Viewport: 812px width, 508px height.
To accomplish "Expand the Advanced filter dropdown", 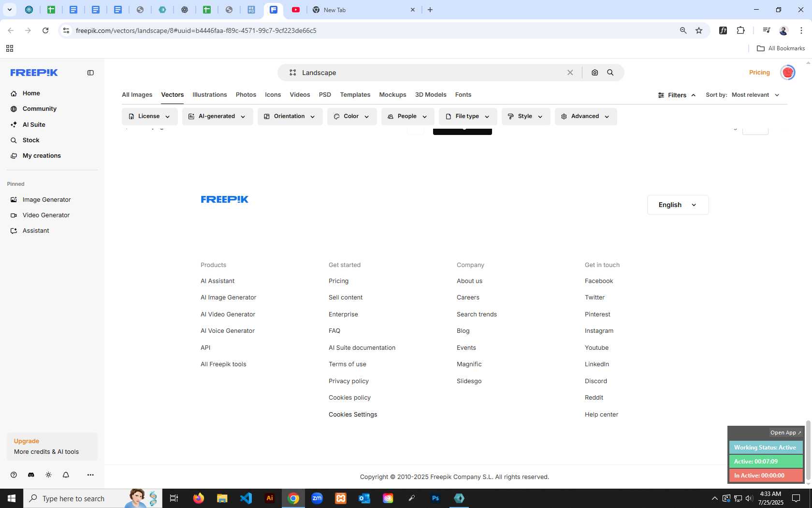I will 586,117.
